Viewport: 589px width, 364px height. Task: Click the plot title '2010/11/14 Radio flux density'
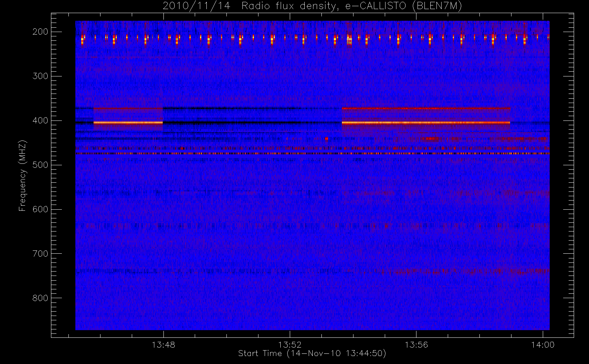coord(312,6)
